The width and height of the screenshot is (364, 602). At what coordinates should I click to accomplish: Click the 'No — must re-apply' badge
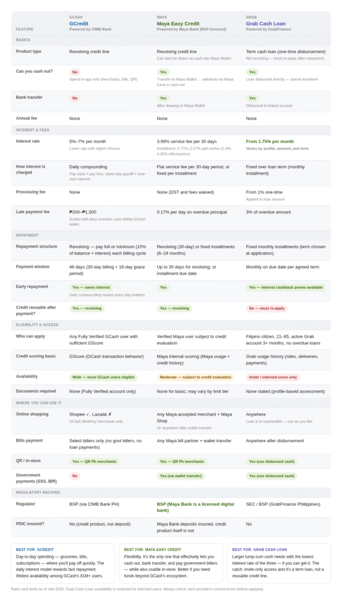[x=267, y=308]
